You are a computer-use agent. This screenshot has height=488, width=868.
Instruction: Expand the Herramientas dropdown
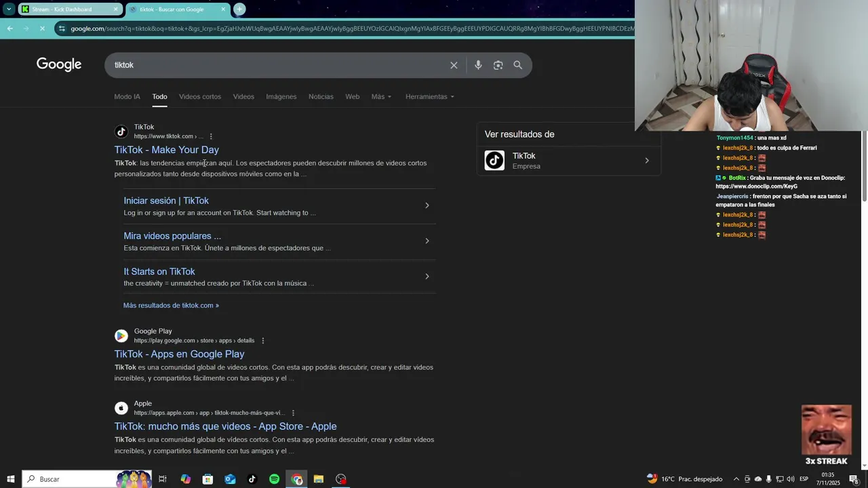pyautogui.click(x=430, y=97)
